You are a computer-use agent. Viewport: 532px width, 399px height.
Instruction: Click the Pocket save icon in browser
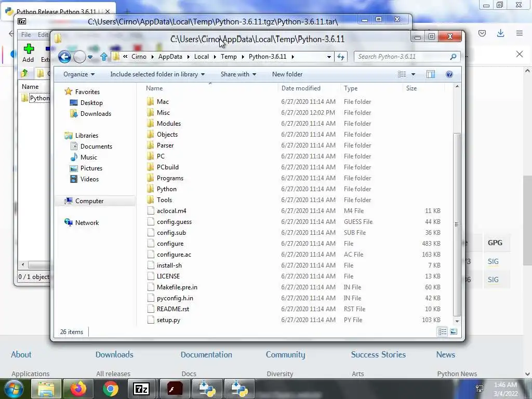pos(482,33)
